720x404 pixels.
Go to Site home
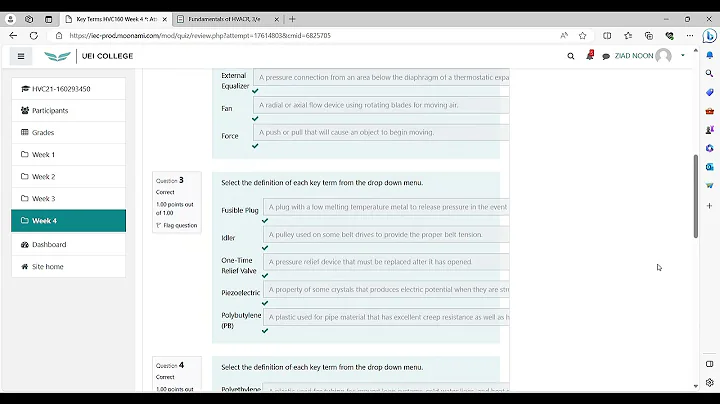tap(68, 267)
